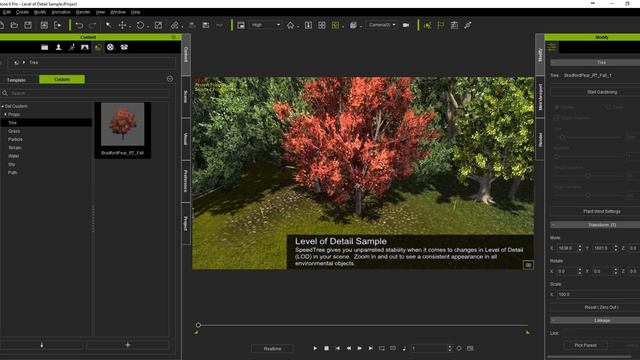The width and height of the screenshot is (640, 360).
Task: Click the Reset (Zero Out) button
Action: tap(602, 307)
